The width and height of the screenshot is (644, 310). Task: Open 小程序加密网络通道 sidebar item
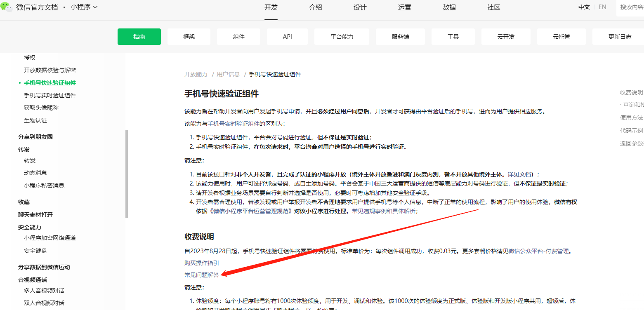[50, 238]
